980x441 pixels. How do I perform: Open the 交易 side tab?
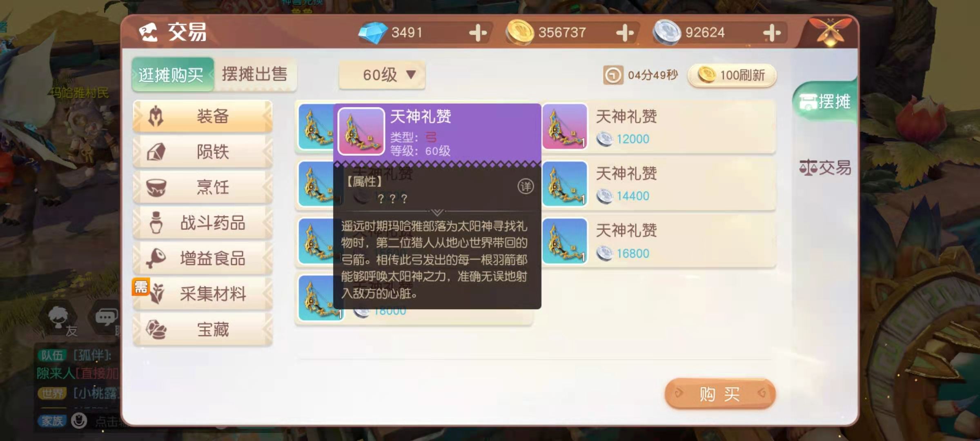[x=825, y=167]
